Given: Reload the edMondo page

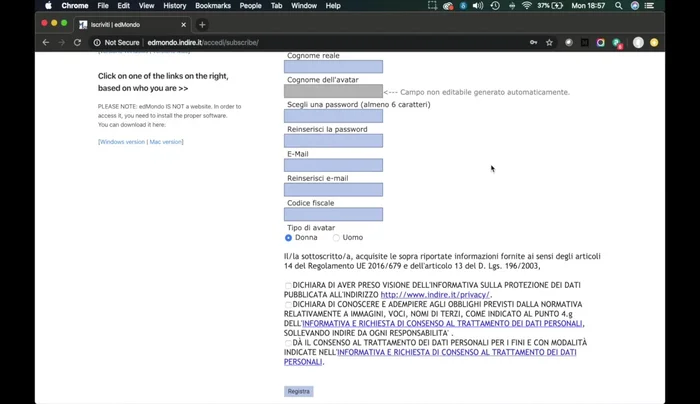Looking at the screenshot, I should pyautogui.click(x=77, y=43).
